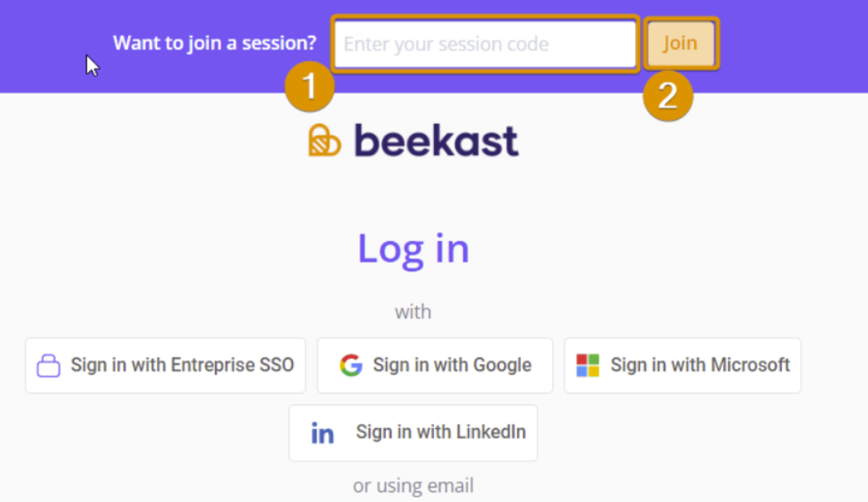Screen dimensions: 868x502
Task: Click the 'or using email' text
Action: (413, 486)
